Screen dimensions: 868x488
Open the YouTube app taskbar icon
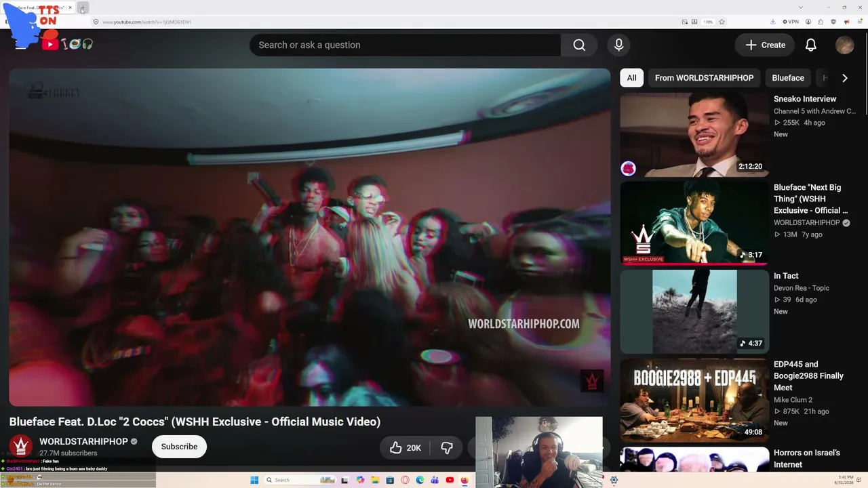point(450,480)
